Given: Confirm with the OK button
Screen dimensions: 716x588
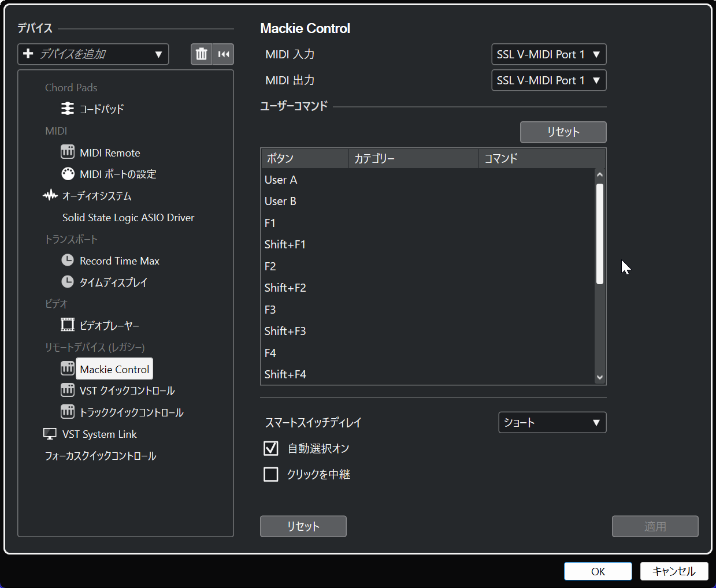Looking at the screenshot, I should tap(598, 571).
